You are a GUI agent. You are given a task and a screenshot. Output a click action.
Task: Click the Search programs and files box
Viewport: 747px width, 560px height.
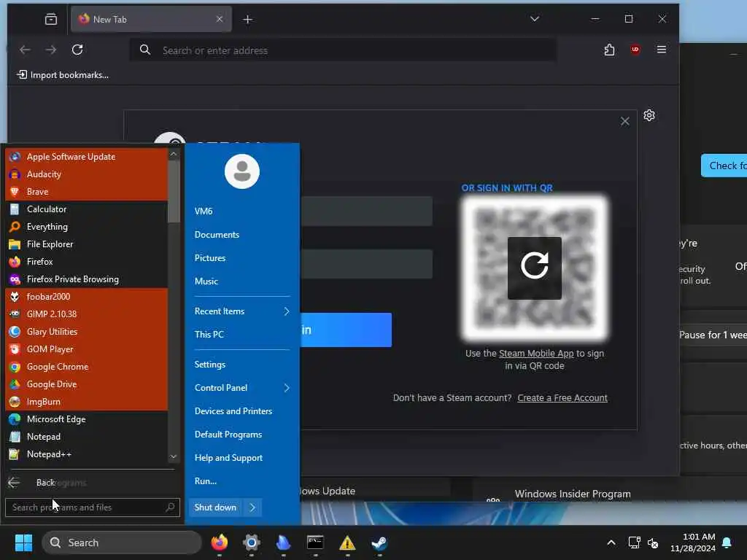pyautogui.click(x=93, y=507)
